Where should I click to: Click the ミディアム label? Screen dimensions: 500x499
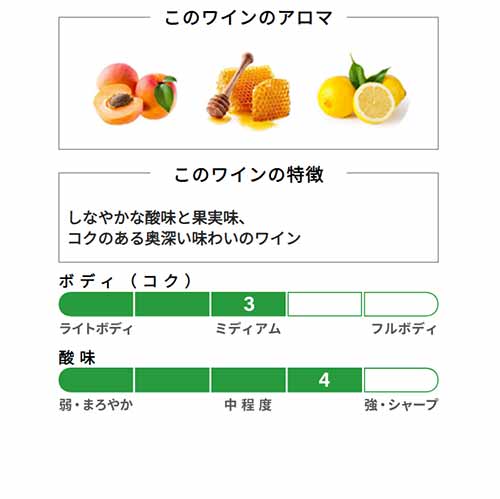click(248, 329)
